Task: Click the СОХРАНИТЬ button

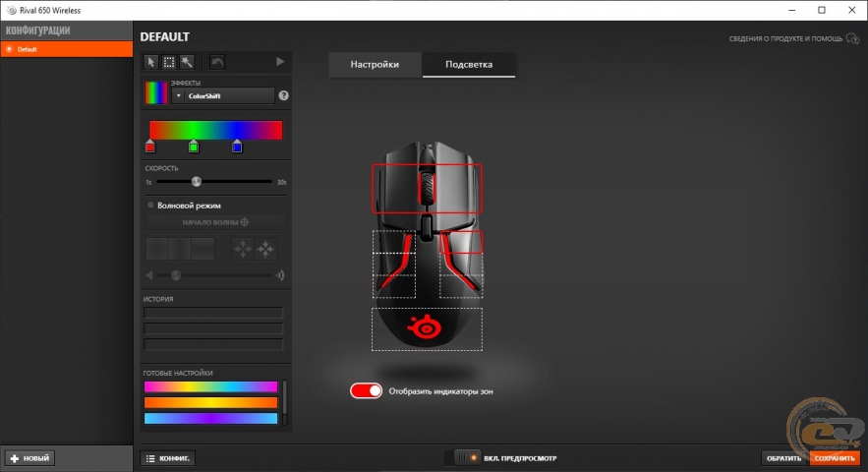Action: pyautogui.click(x=835, y=458)
